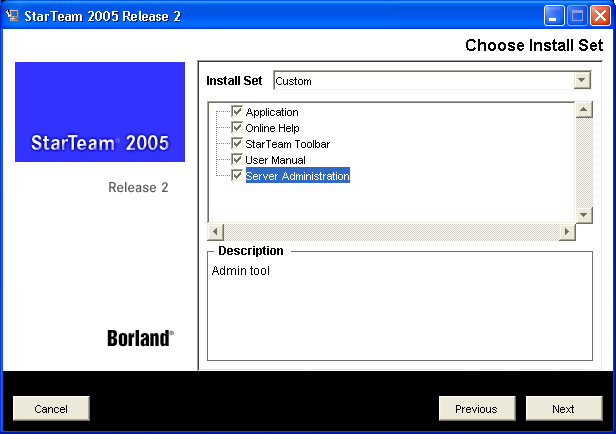Select the Online Help tree item

tap(272, 128)
